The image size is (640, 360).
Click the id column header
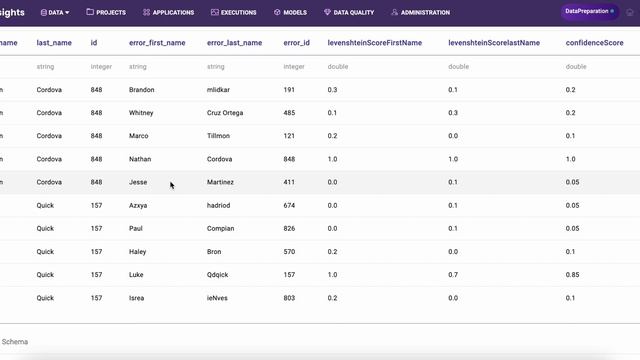94,43
